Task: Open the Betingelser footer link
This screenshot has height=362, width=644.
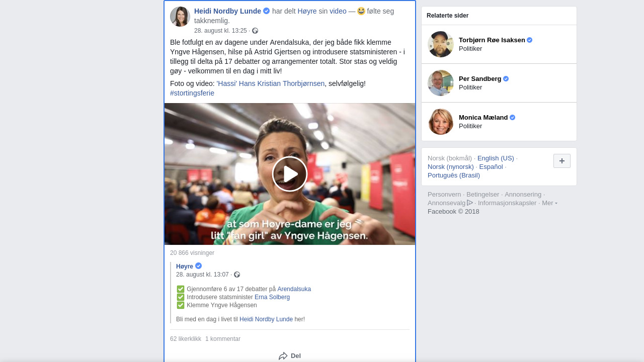Action: pyautogui.click(x=483, y=195)
